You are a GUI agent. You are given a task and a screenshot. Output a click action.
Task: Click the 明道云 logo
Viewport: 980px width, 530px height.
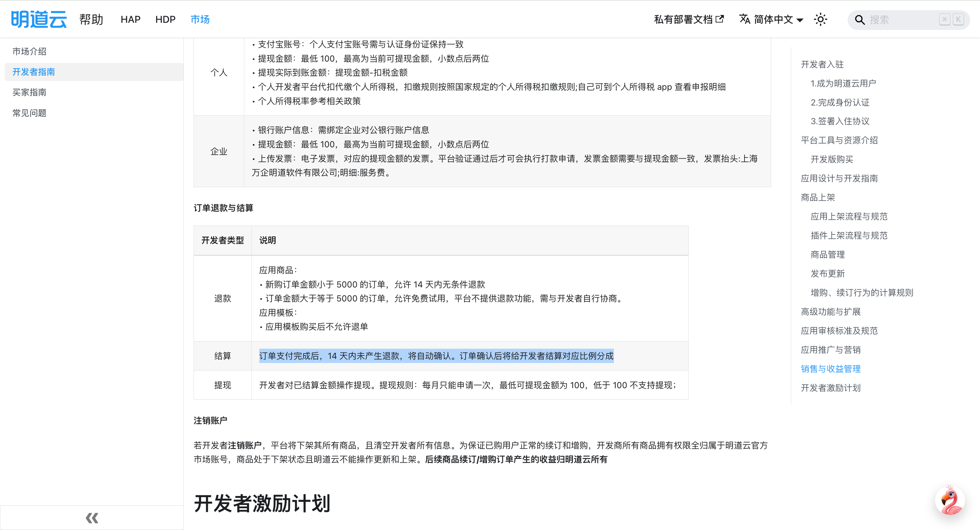click(39, 19)
